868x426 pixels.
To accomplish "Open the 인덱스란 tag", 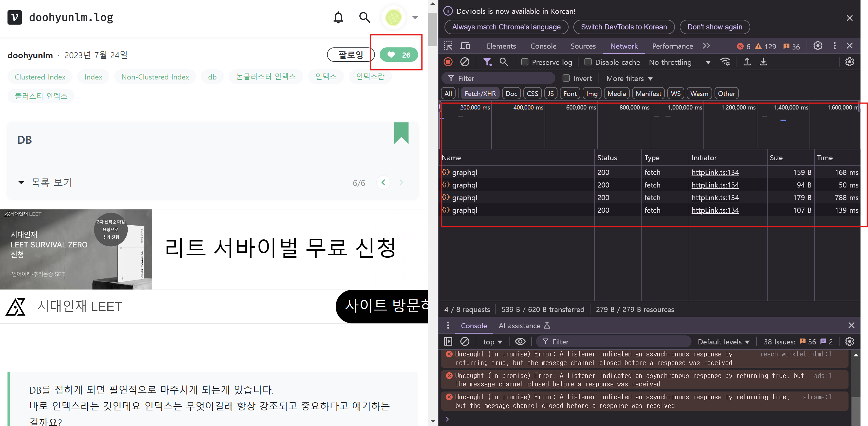I will point(370,77).
